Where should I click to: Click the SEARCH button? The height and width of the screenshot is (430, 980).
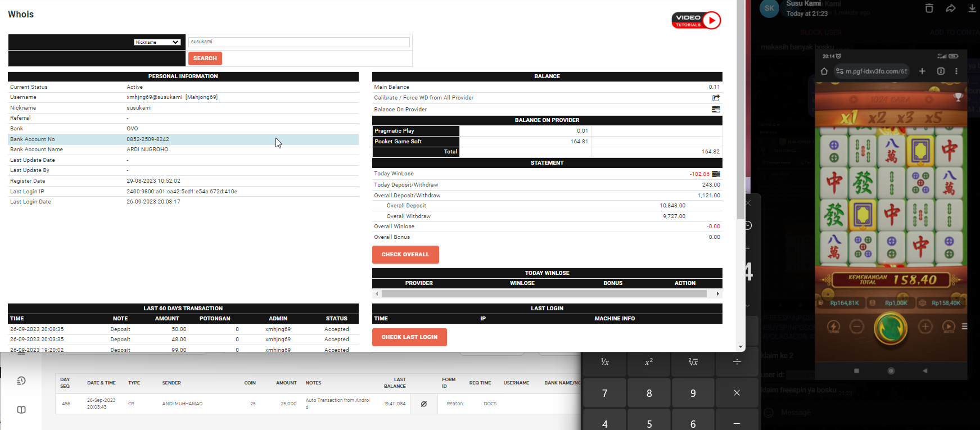coord(205,58)
